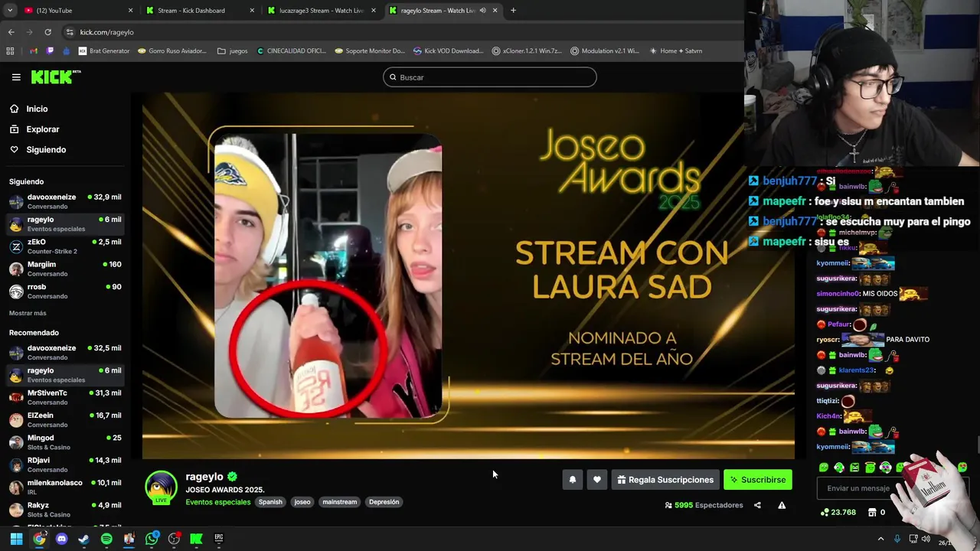The width and height of the screenshot is (980, 551).
Task: Open MrStivenTc recommended channel
Action: 65,397
